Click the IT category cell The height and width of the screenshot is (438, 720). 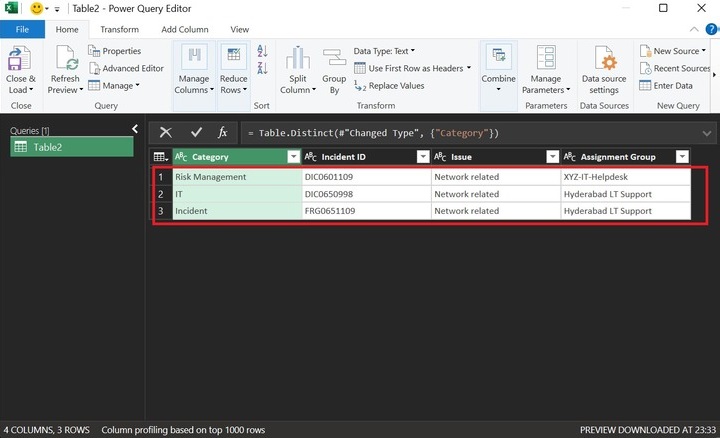[237, 194]
